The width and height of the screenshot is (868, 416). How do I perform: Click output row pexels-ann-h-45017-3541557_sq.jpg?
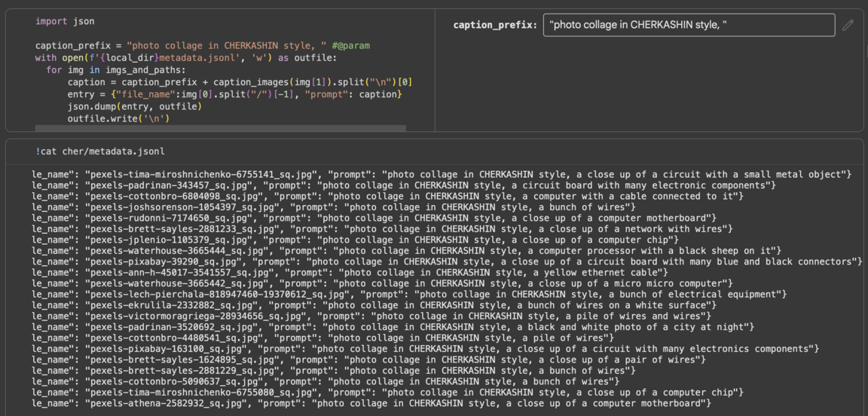click(350, 273)
